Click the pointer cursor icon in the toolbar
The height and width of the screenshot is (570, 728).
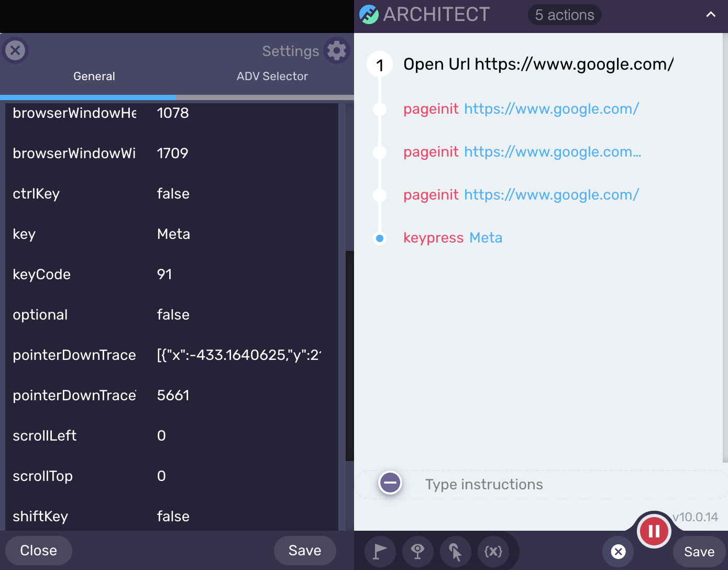point(456,552)
